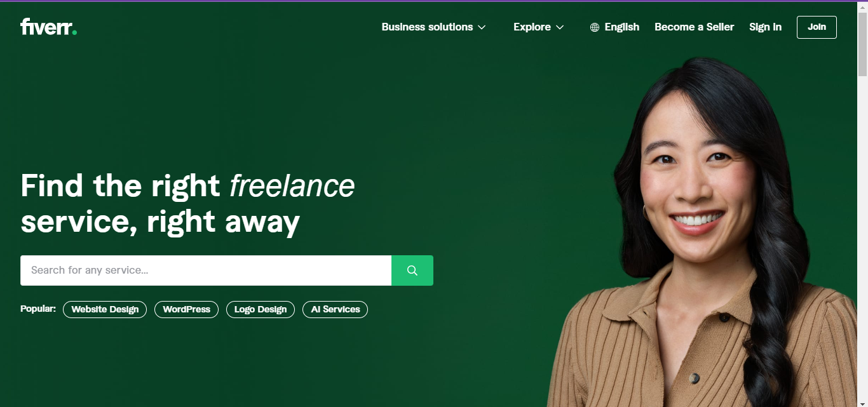Click the globe language icon

coord(595,27)
